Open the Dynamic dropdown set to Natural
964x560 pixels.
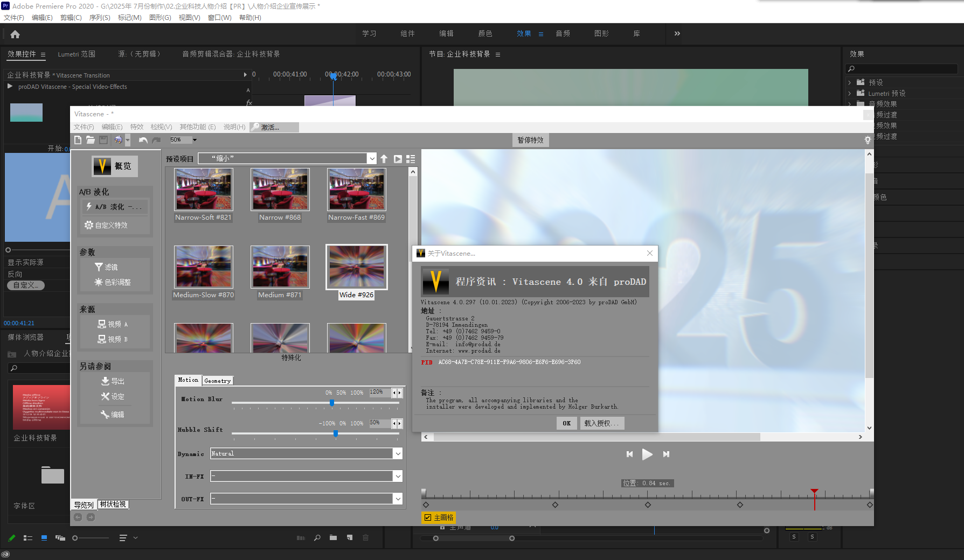306,453
